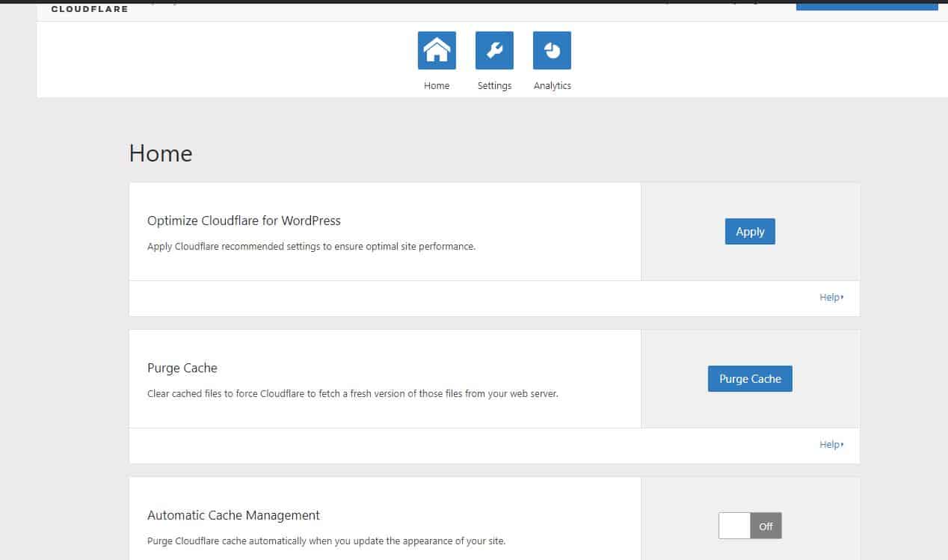Click the clear cached files description text
This screenshot has height=560, width=948.
[x=352, y=393]
